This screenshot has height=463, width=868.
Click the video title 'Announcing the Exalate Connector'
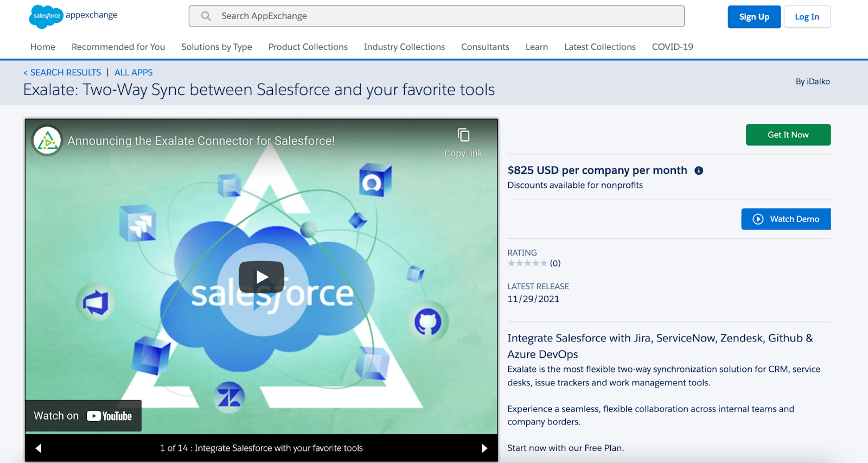(x=201, y=141)
